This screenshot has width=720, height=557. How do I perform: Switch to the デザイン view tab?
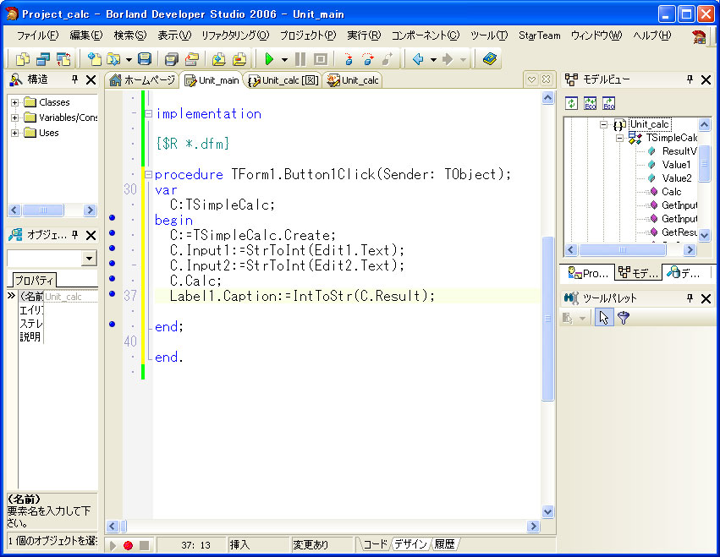pos(411,544)
